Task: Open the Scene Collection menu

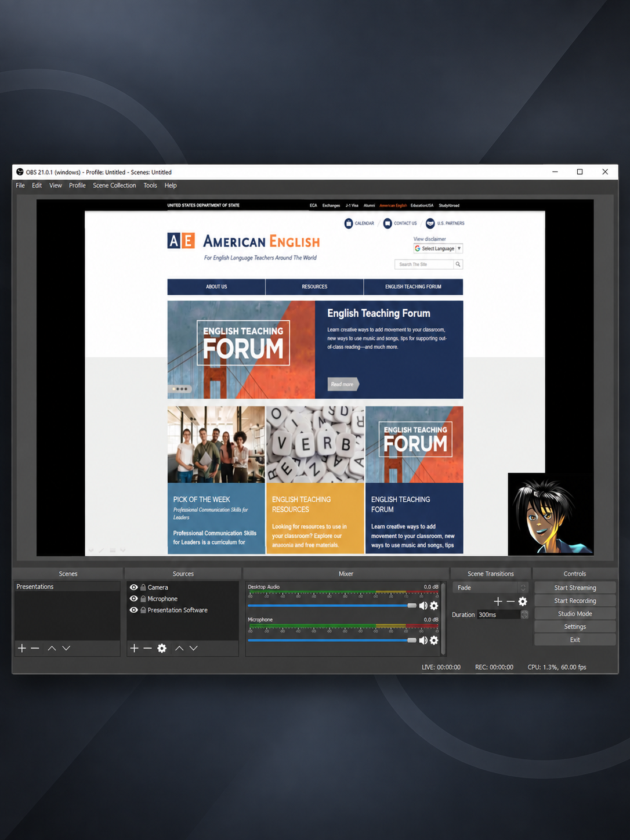Action: [114, 186]
